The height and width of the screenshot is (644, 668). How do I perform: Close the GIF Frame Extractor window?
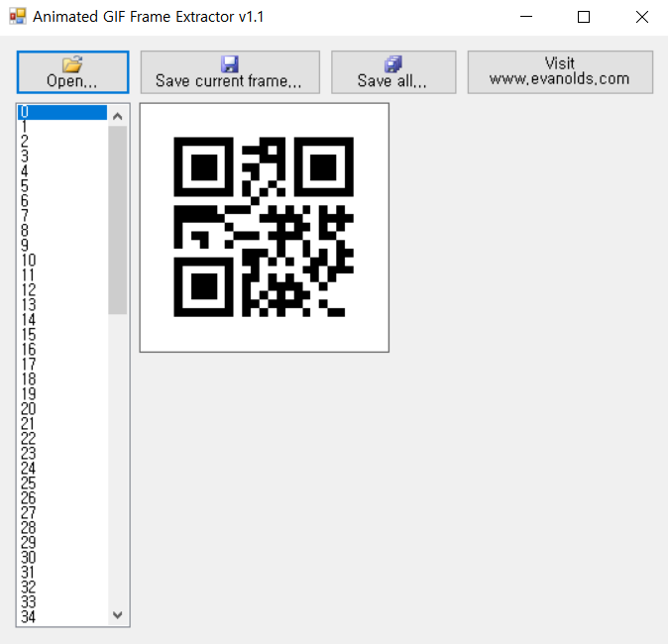tap(641, 17)
